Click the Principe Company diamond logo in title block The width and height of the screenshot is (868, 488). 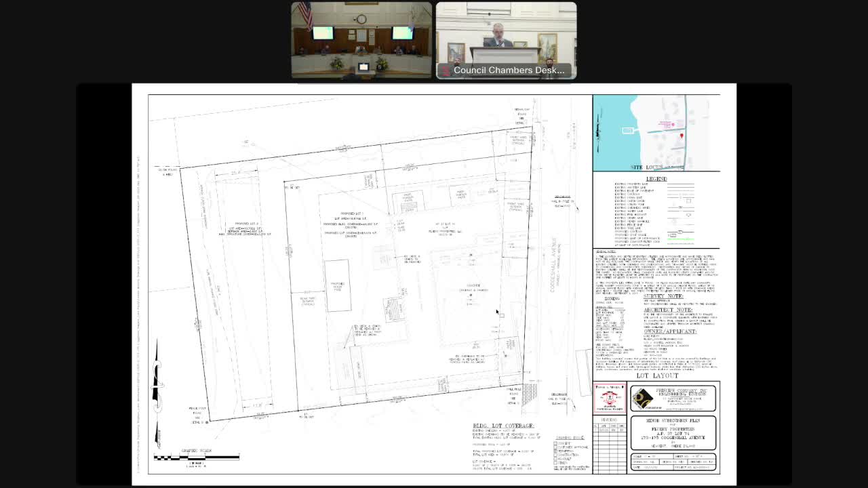coord(644,396)
